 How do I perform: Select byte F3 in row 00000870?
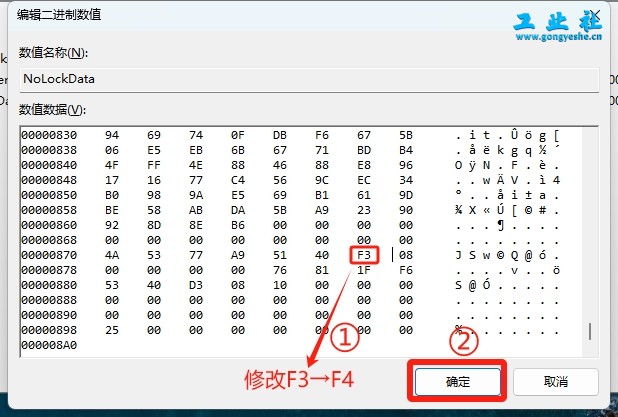tap(364, 255)
